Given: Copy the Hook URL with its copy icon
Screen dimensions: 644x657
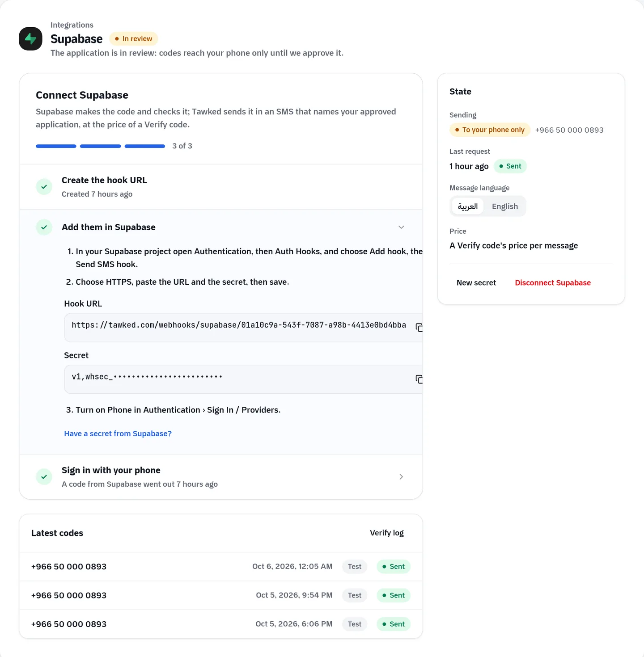Looking at the screenshot, I should pyautogui.click(x=419, y=328).
